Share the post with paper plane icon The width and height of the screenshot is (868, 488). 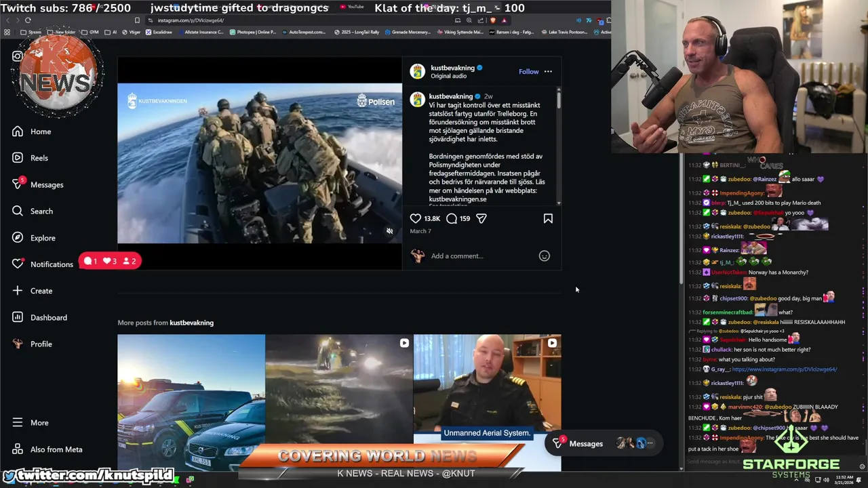tap(481, 218)
